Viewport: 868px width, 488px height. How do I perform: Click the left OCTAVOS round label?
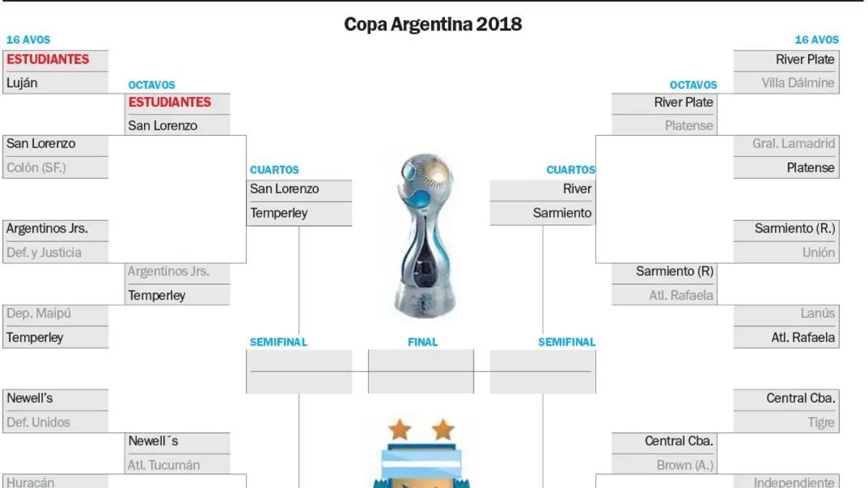pos(152,85)
